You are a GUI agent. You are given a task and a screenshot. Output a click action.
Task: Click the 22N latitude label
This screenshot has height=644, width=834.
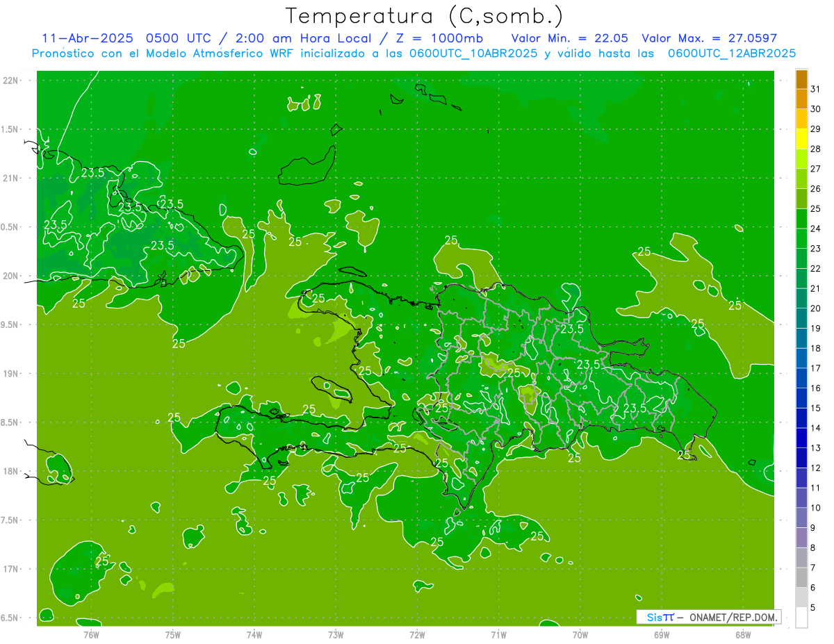click(x=10, y=81)
